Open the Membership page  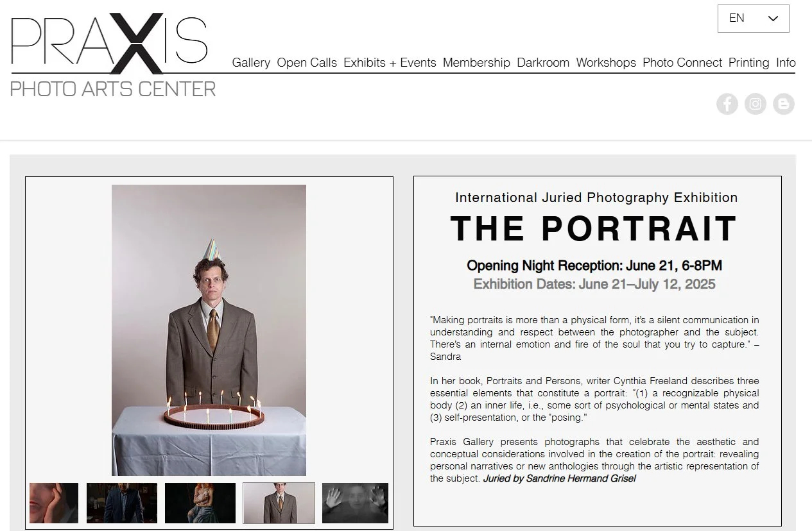(476, 63)
